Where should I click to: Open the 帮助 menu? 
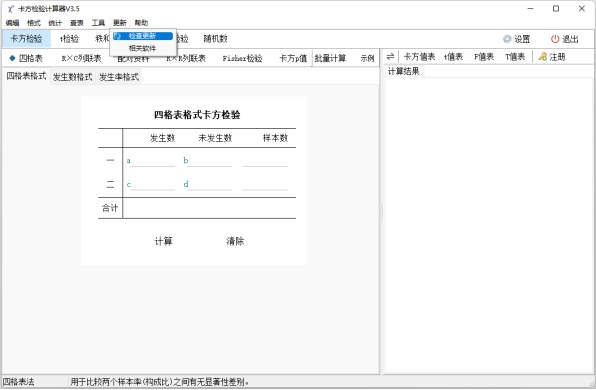(x=141, y=23)
